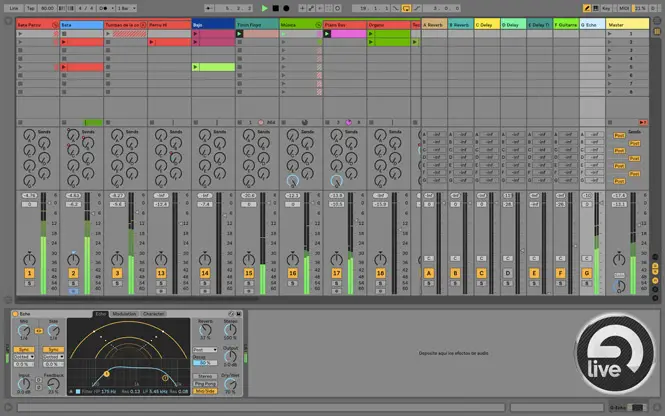Click the Echo device on/off indicator
Screen dimensions: 665x416
pyautogui.click(x=14, y=314)
